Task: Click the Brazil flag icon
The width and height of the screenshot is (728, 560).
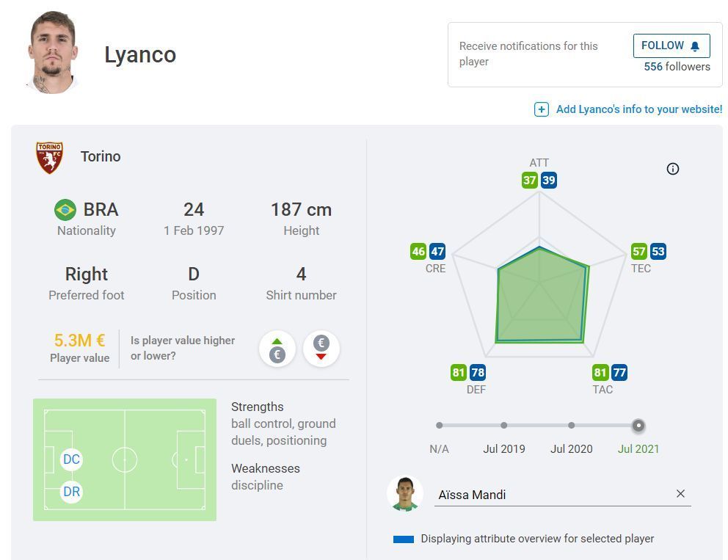Action: (65, 210)
